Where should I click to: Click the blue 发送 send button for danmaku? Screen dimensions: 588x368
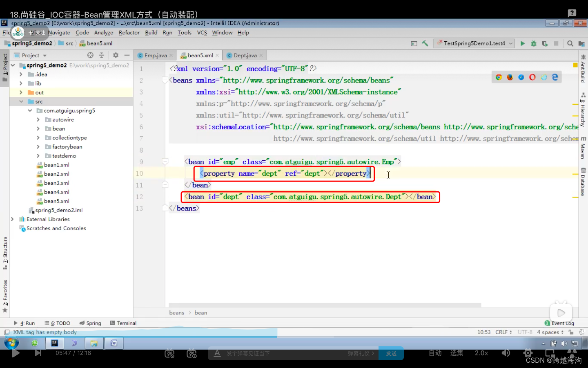coord(391,353)
